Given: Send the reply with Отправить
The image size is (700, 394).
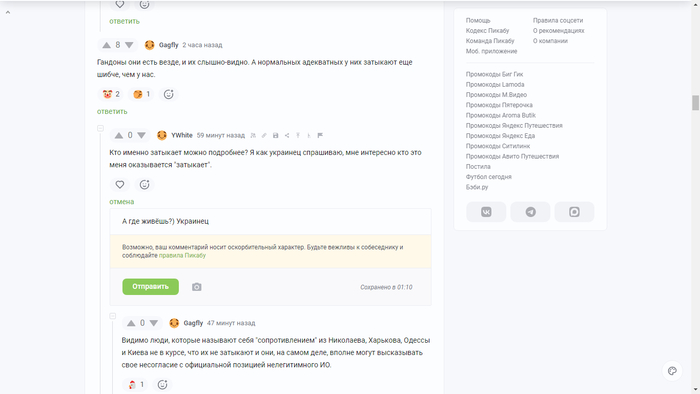Looking at the screenshot, I should [150, 286].
